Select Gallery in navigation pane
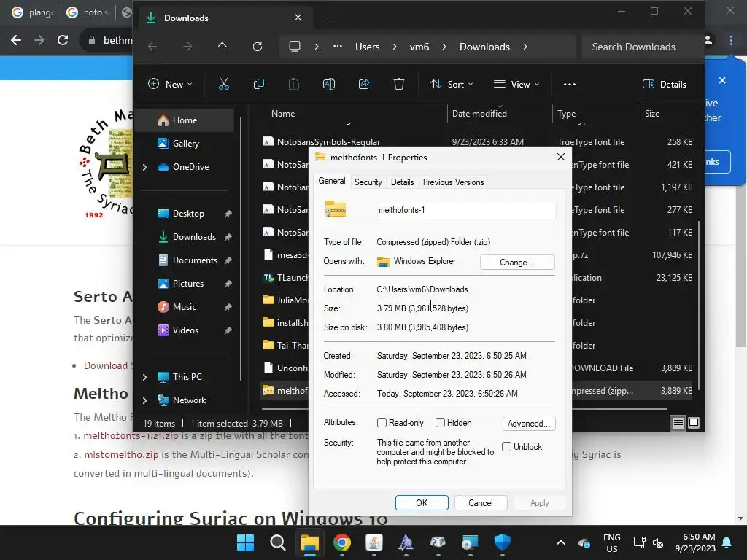 click(x=186, y=144)
